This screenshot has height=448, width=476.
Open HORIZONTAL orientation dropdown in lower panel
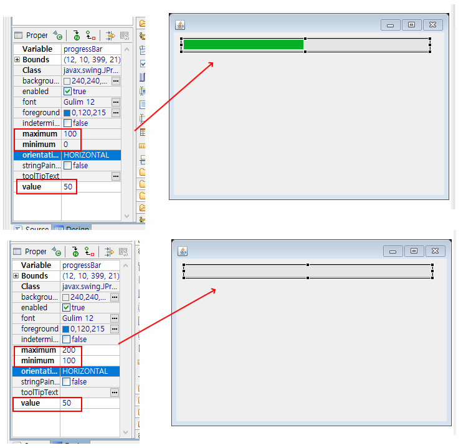pyautogui.click(x=90, y=371)
